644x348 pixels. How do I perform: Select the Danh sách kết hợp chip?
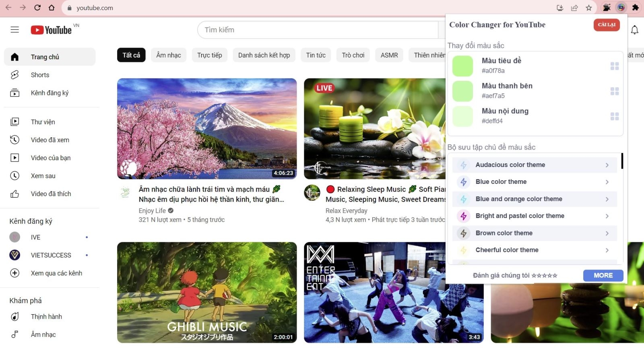(264, 55)
